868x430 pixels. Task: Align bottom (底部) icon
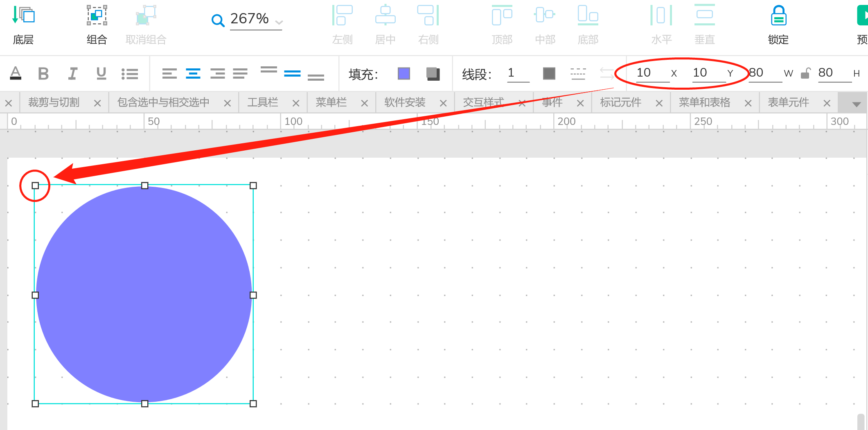click(588, 16)
